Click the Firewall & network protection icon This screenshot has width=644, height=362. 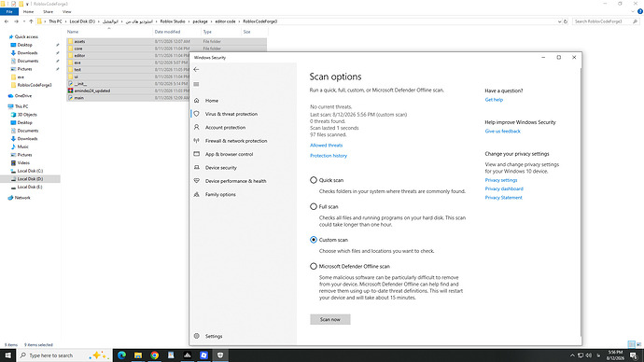point(196,141)
